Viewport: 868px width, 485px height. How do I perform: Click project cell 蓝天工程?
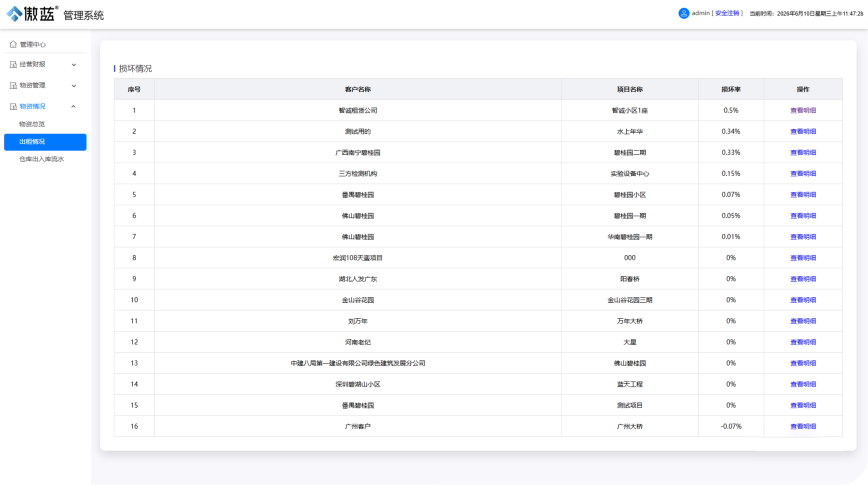[x=630, y=384]
